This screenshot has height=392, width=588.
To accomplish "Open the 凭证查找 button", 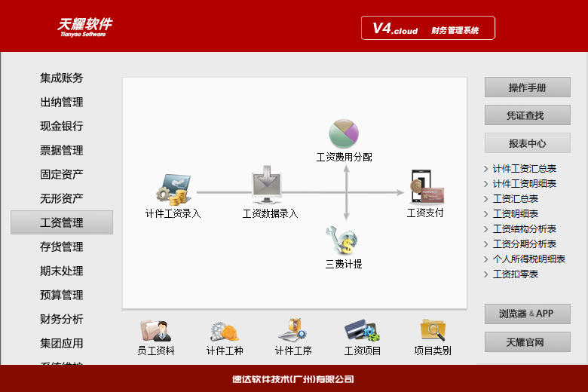I will point(527,115).
